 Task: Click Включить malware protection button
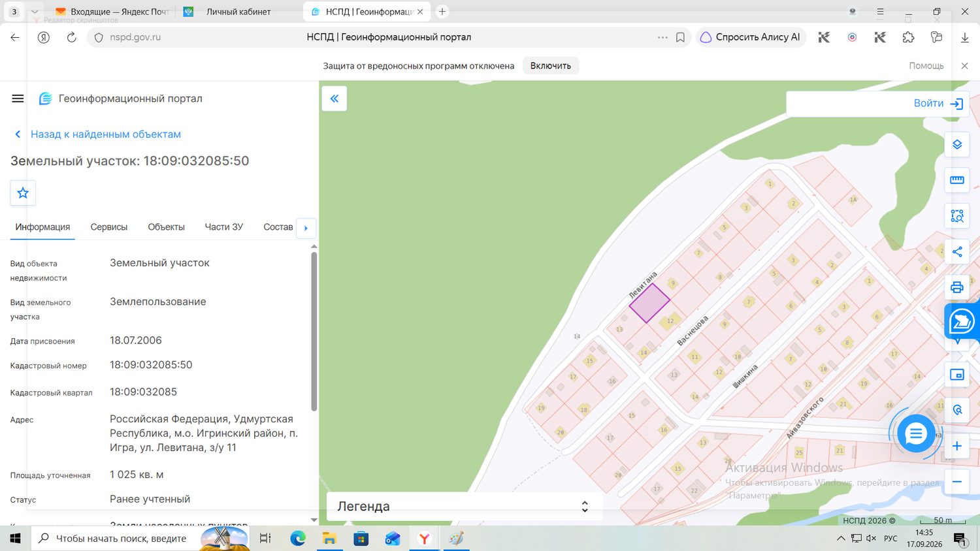point(551,66)
